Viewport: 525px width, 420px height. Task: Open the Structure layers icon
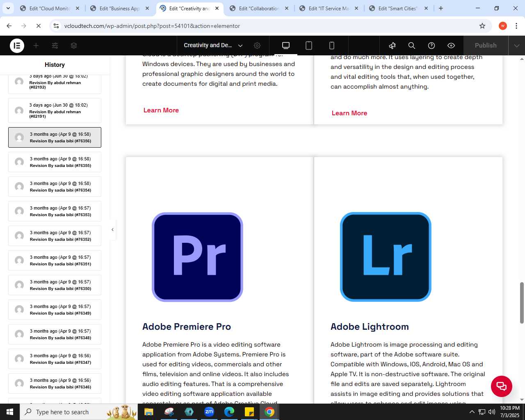74,46
